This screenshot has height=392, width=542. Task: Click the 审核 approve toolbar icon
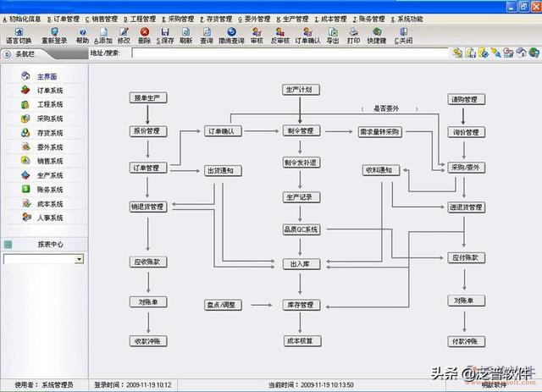(x=257, y=32)
